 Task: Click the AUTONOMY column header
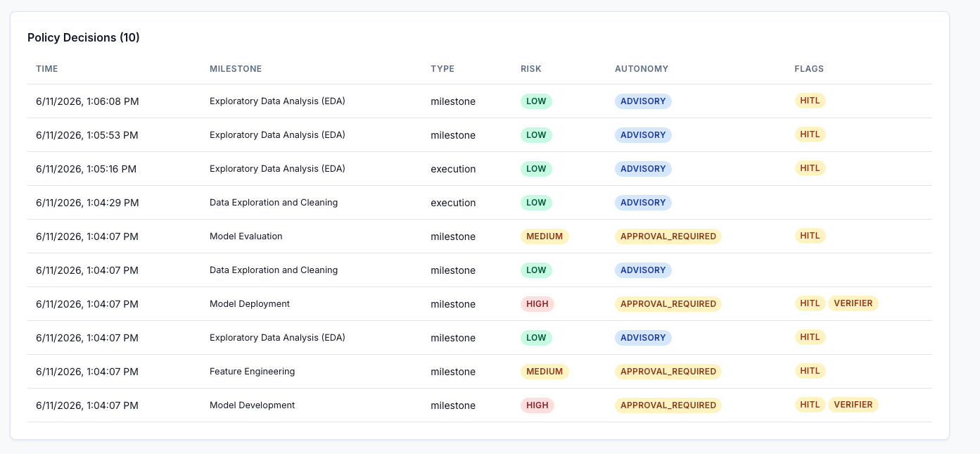pyautogui.click(x=642, y=69)
